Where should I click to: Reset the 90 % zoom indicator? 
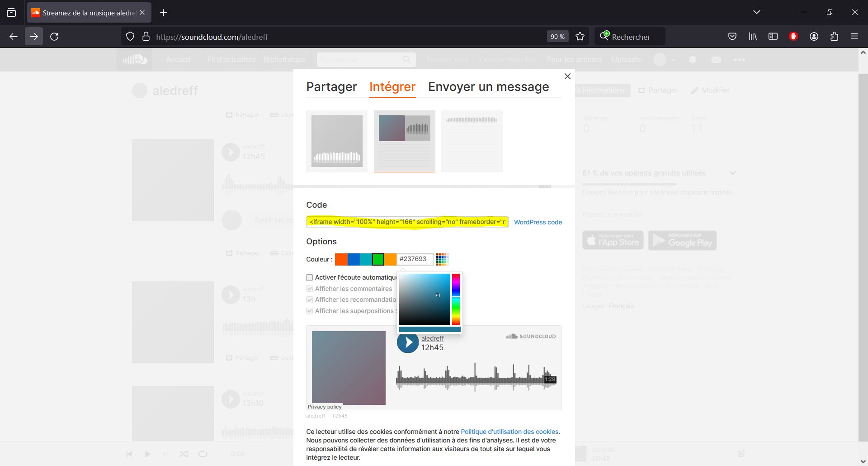[x=557, y=37]
